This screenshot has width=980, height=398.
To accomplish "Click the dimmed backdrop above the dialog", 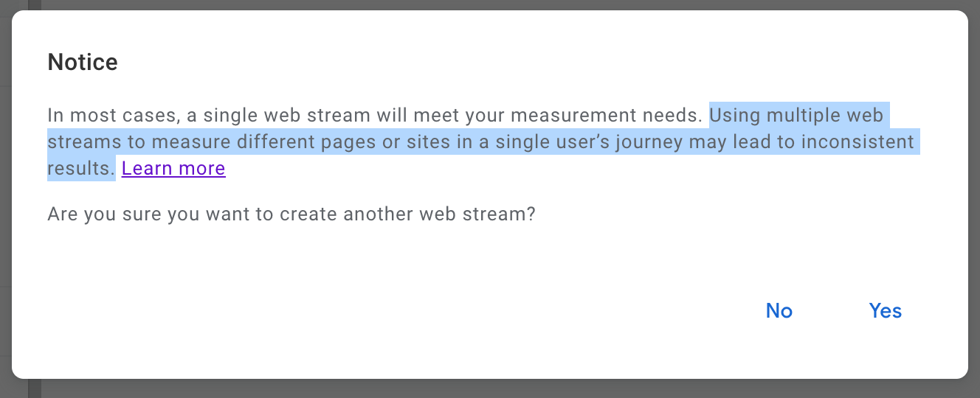I will 490,4.
